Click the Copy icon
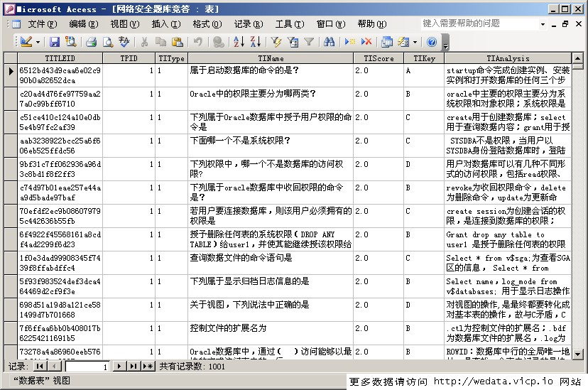This screenshot has height=390, width=588. coord(160,42)
